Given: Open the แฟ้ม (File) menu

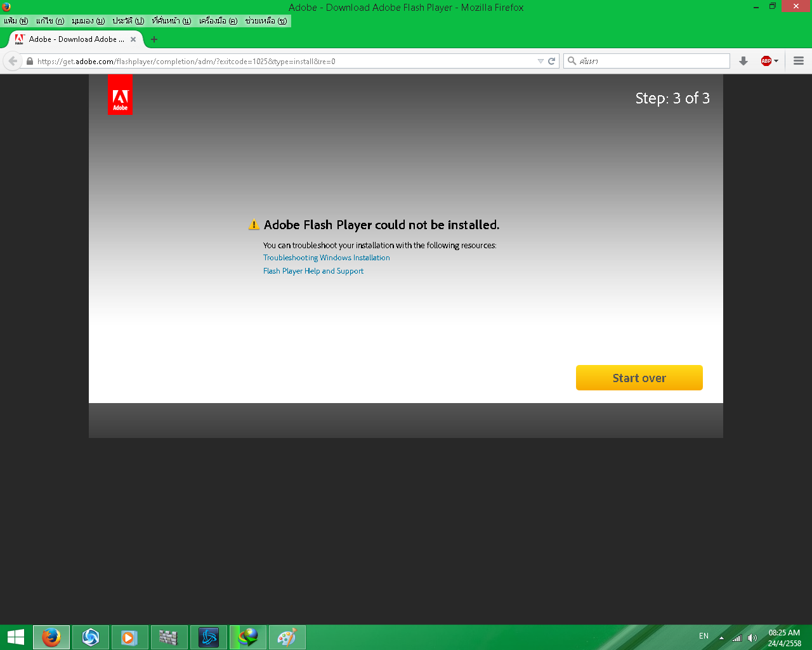Looking at the screenshot, I should point(16,21).
